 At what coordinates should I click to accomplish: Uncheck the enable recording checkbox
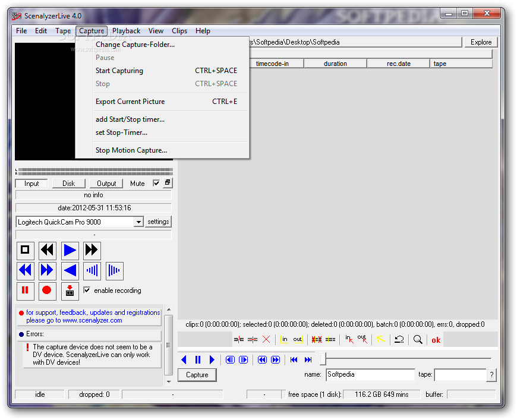pos(87,290)
